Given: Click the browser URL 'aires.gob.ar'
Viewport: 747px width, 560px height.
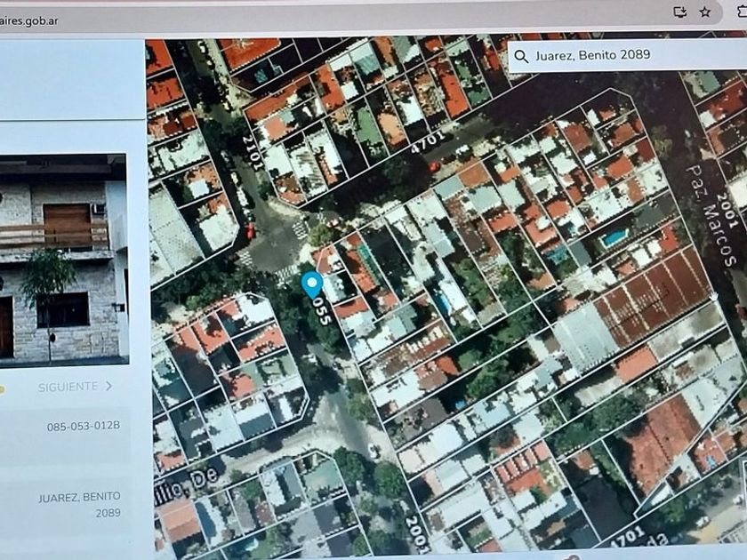Looking at the screenshot, I should pos(28,21).
